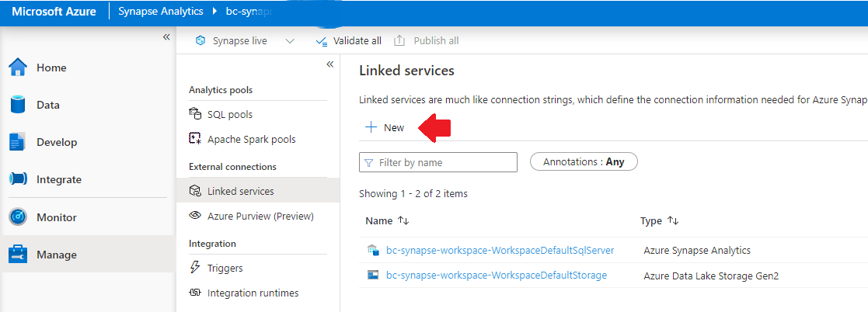Click the WorkspaceDefaultStorage service icon

[x=372, y=275]
